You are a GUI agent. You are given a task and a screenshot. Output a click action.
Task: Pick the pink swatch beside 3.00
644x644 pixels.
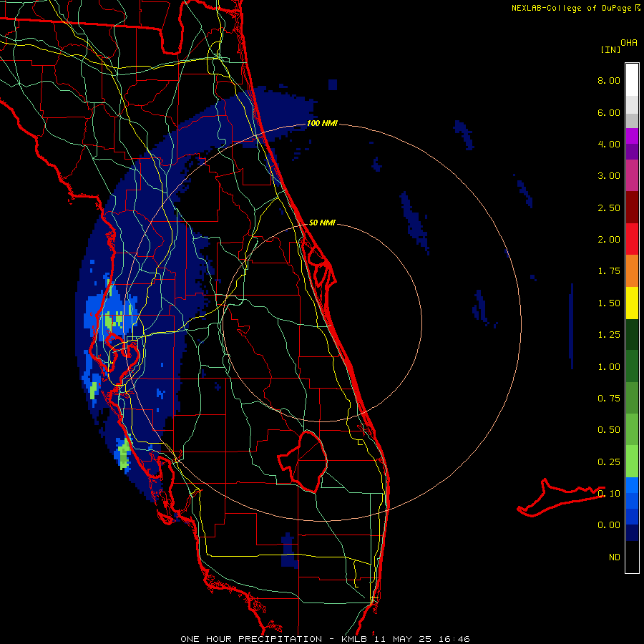point(632,175)
